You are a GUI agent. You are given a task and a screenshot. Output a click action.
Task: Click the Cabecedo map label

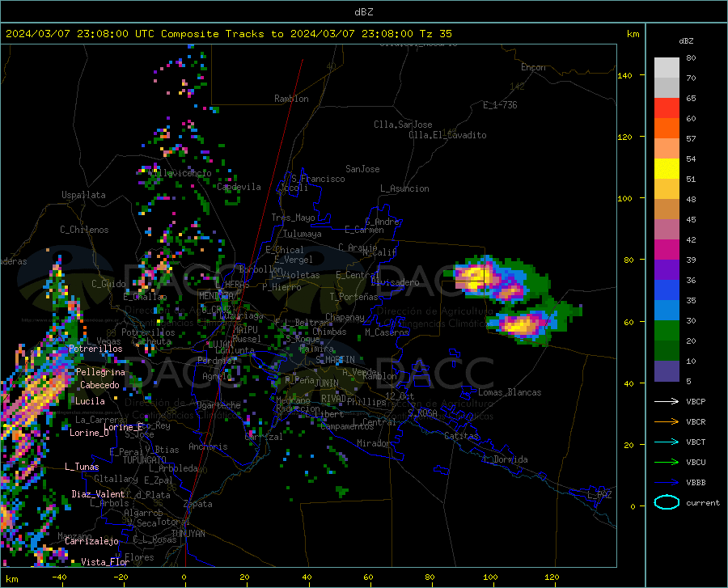point(99,385)
